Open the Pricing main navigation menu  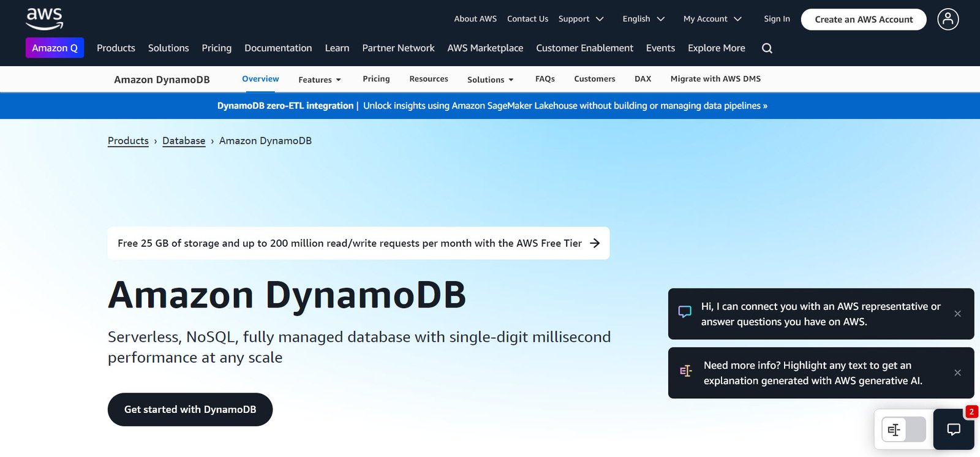pyautogui.click(x=217, y=48)
